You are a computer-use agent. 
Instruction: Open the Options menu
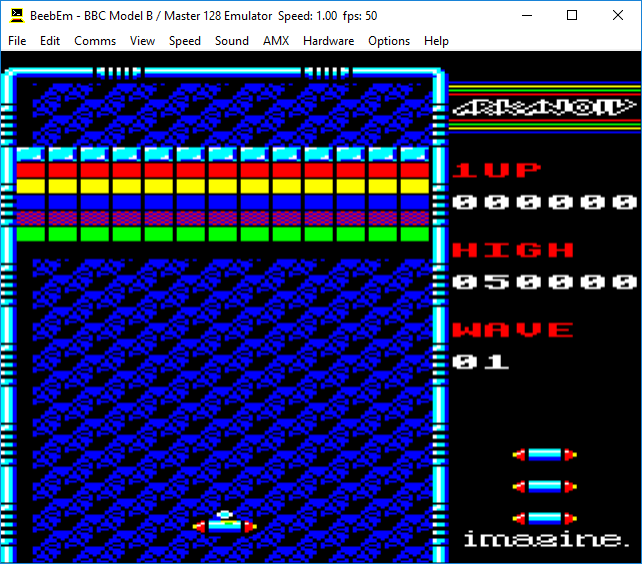(x=389, y=41)
